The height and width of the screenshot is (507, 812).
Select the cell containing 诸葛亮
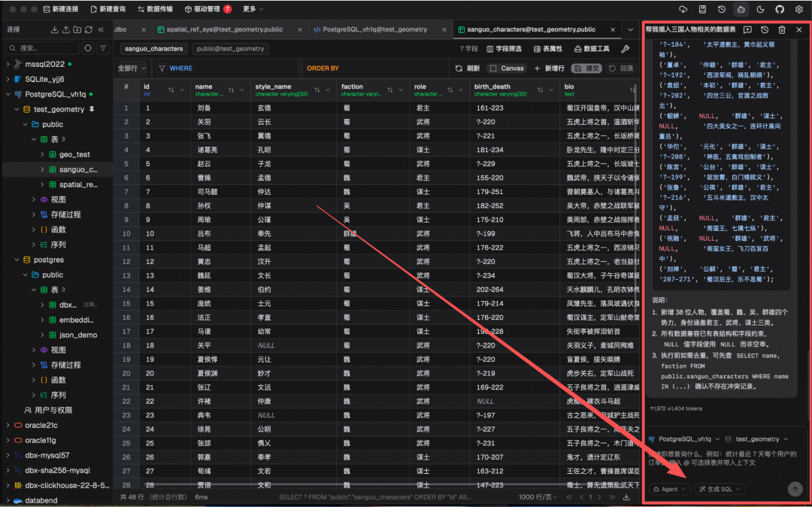pyautogui.click(x=220, y=150)
